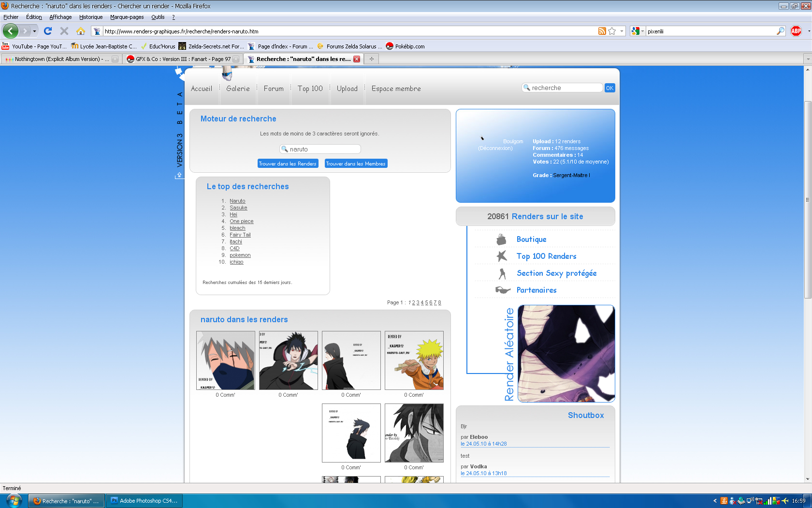This screenshot has height=508, width=812.
Task: Click the Windows Start orb
Action: (14, 501)
